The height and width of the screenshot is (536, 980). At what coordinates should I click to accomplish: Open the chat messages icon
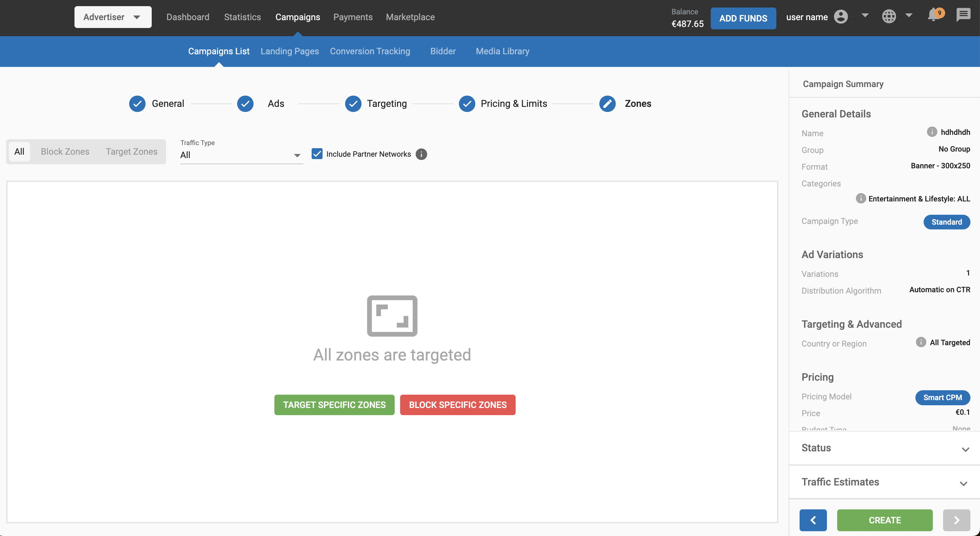tap(963, 16)
